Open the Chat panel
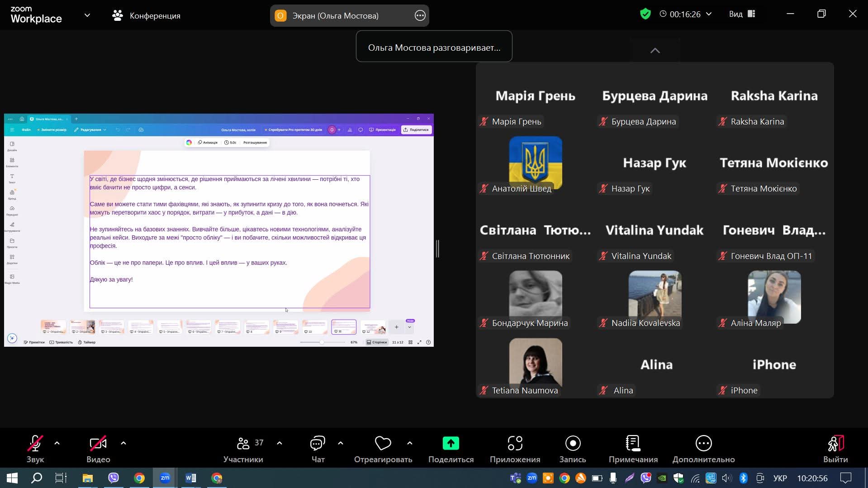Viewport: 868px width, 488px height. (x=318, y=449)
